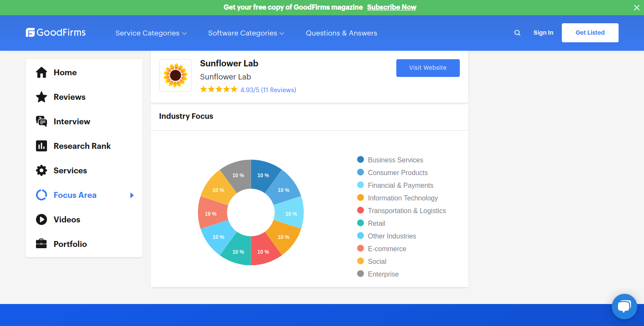Image resolution: width=644 pixels, height=326 pixels.
Task: Select the E-commerce legend label
Action: [387, 249]
